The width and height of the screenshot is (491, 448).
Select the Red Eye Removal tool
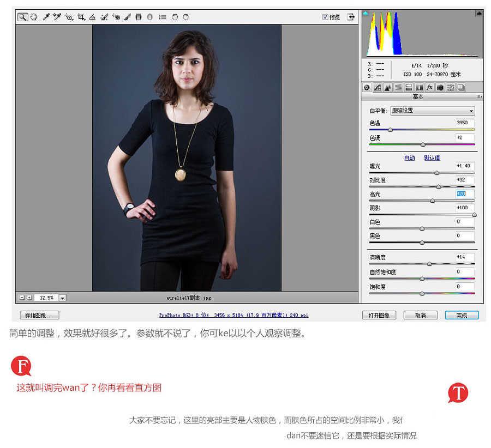116,17
